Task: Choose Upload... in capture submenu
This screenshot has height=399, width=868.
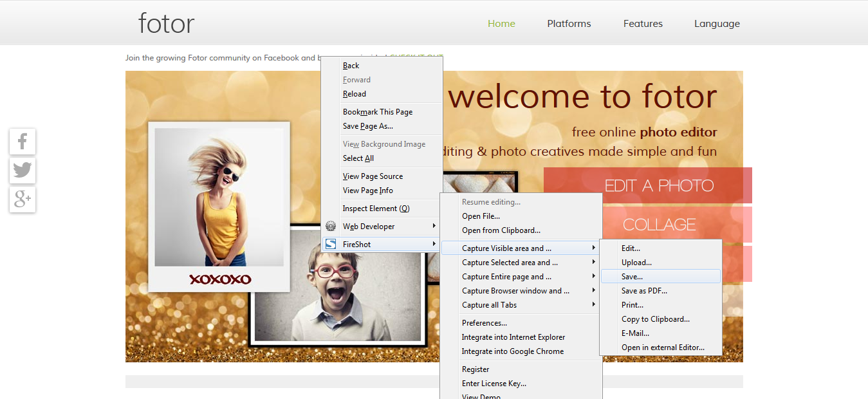Action: (661, 263)
